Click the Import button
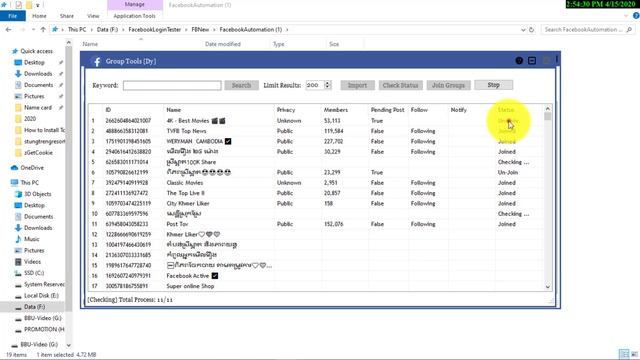The height and width of the screenshot is (360, 640). pos(357,85)
